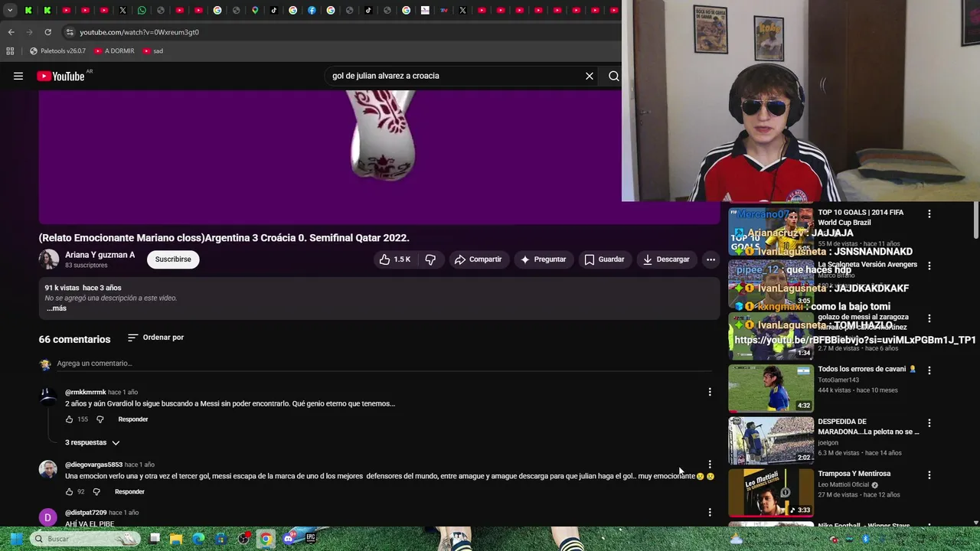Save the video with Guardar
This screenshot has height=551, width=980.
[604, 259]
